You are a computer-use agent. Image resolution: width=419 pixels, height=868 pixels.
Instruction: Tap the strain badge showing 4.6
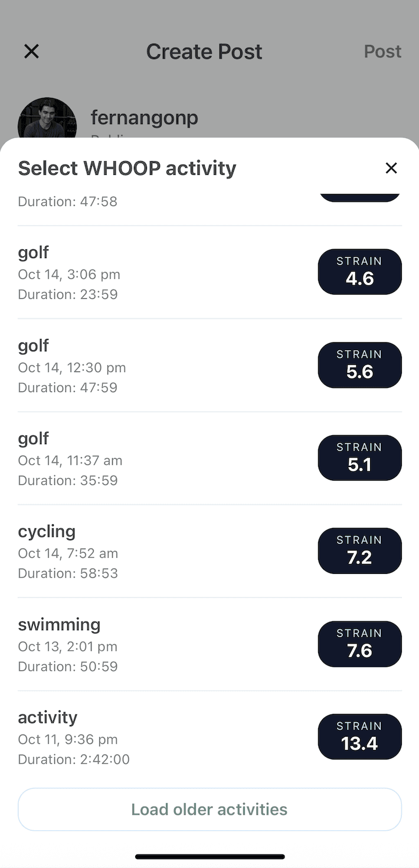click(359, 272)
